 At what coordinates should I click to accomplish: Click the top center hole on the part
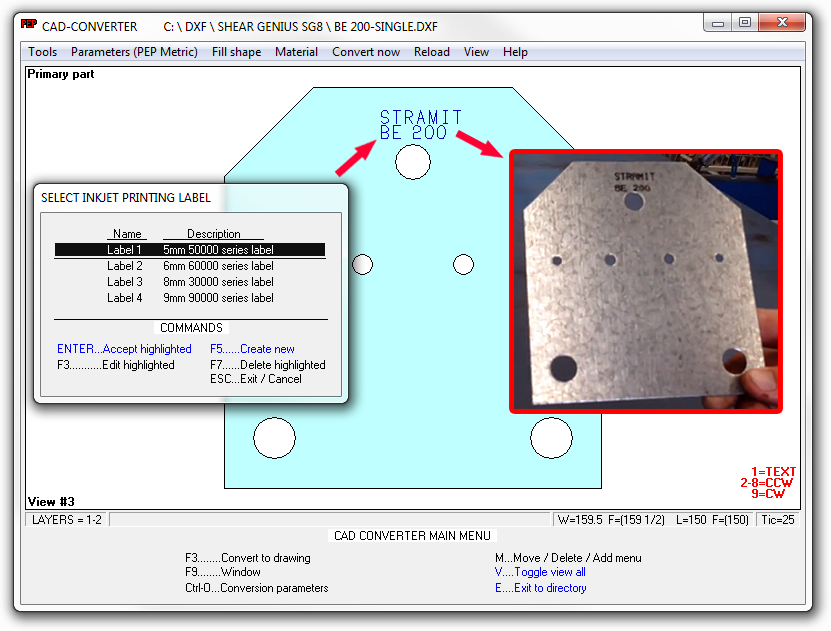pos(413,162)
